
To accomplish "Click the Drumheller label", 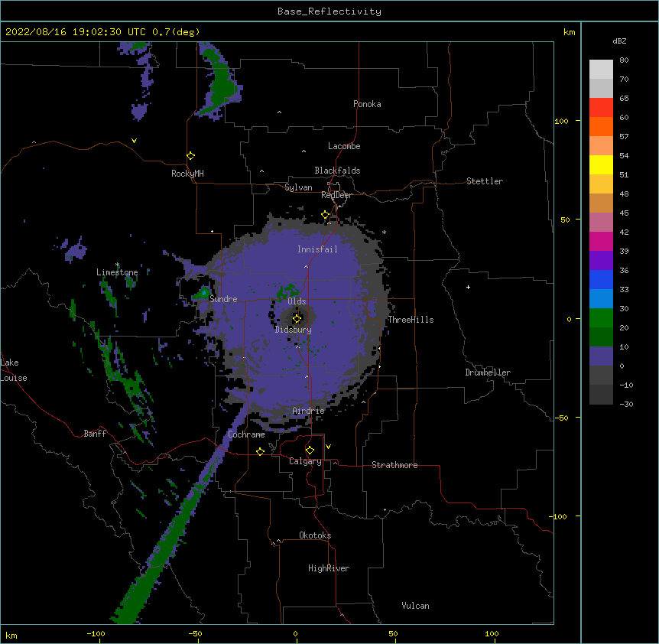I will coord(488,372).
